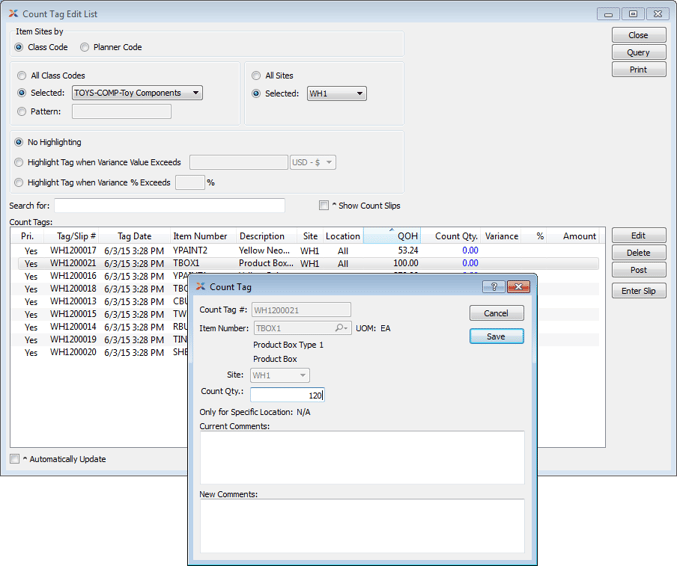Tick the Automatically Update checkbox

[15, 459]
